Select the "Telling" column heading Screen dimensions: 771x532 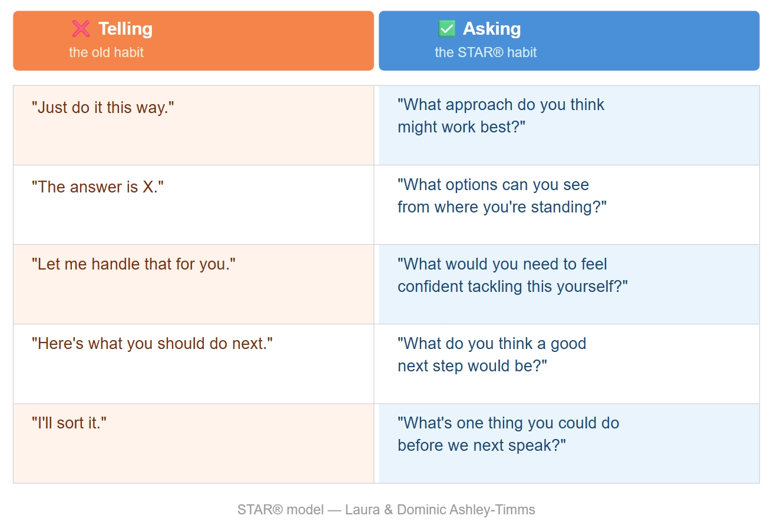pyautogui.click(x=125, y=28)
